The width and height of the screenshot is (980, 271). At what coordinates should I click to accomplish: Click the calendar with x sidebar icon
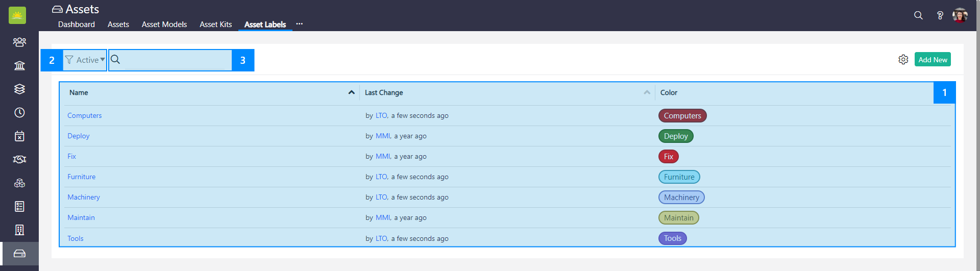[19, 136]
